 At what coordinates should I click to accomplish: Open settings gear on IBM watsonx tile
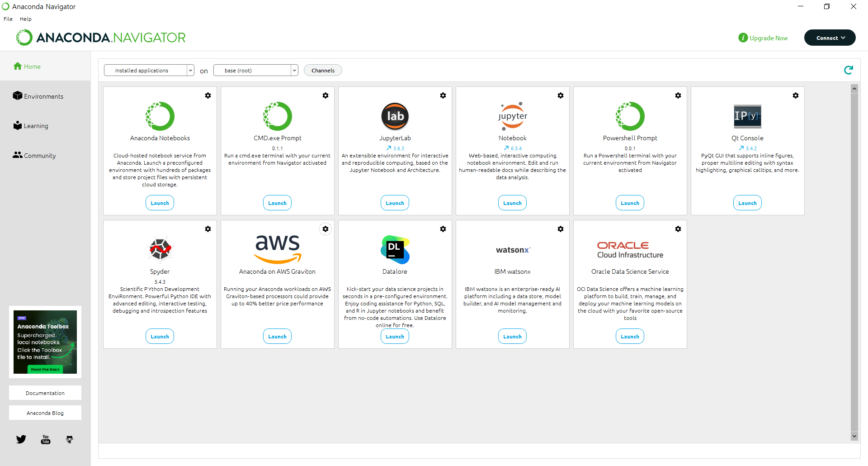(561, 229)
